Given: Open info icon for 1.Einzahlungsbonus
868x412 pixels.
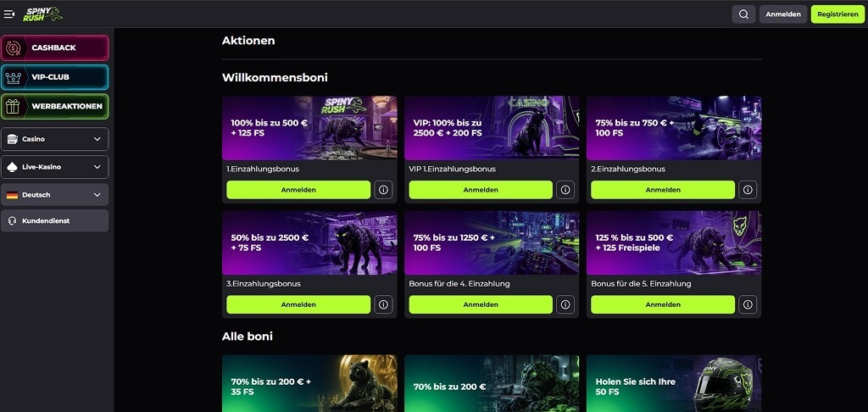Looking at the screenshot, I should tap(383, 190).
